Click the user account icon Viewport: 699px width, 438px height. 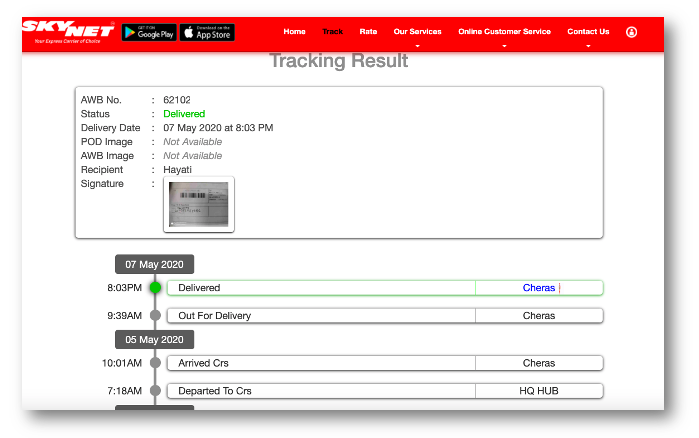coord(631,32)
